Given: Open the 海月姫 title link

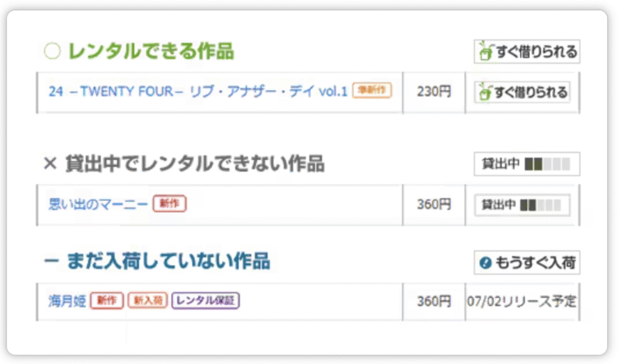Looking at the screenshot, I should coord(67,300).
